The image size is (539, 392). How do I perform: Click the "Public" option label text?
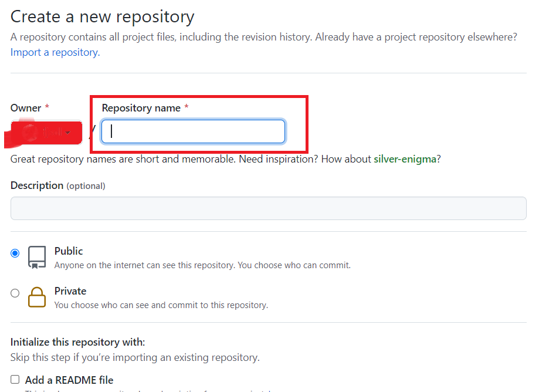click(69, 251)
